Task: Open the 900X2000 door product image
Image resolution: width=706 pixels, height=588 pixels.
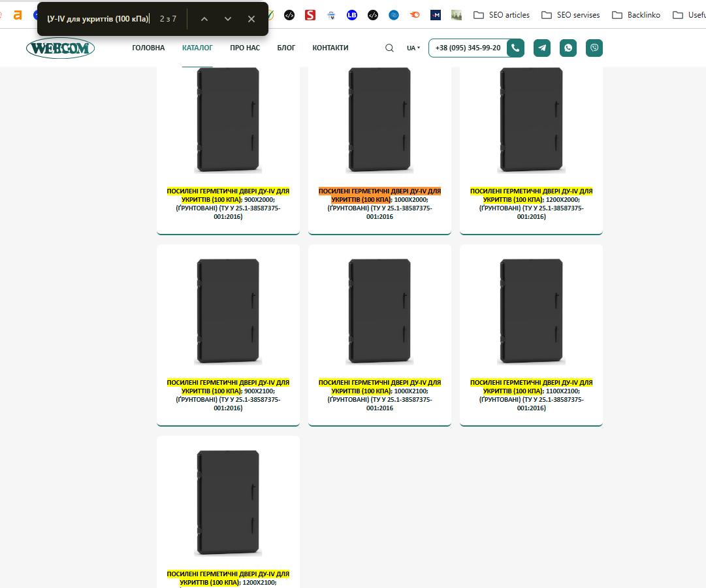Action: (229, 120)
